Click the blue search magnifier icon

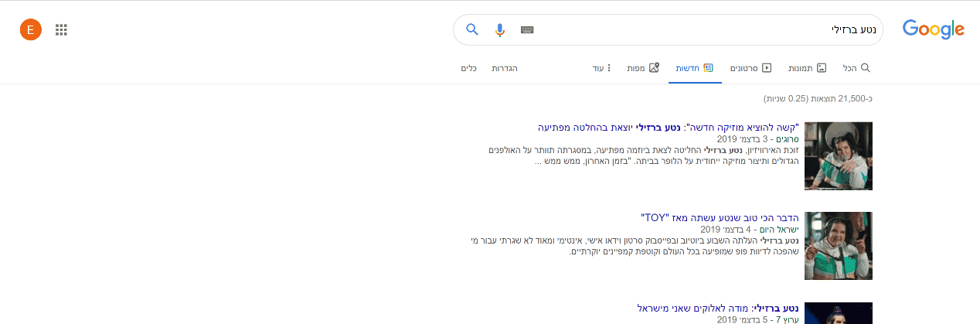tap(472, 30)
